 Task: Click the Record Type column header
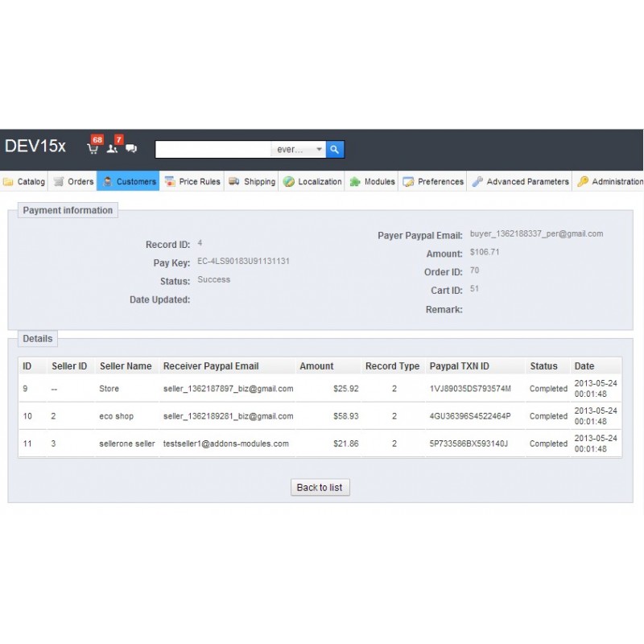click(392, 366)
